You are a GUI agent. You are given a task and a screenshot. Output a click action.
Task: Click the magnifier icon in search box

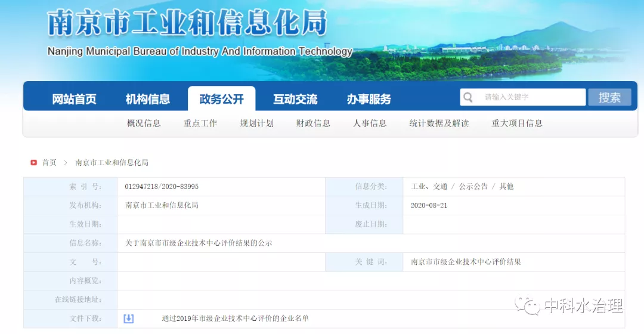coord(469,97)
